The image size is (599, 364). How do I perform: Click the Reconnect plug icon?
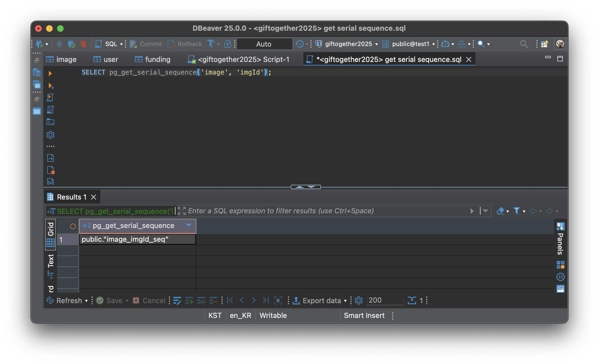click(71, 44)
